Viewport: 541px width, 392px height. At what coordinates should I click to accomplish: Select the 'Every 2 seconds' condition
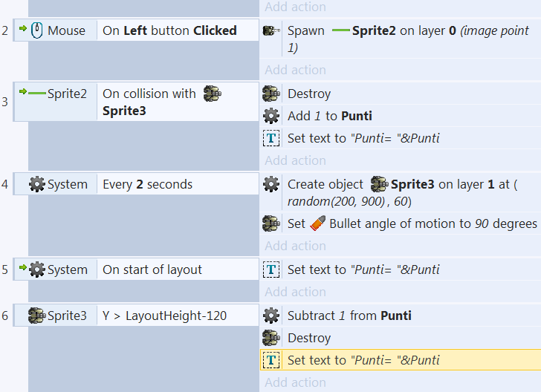[x=147, y=184]
